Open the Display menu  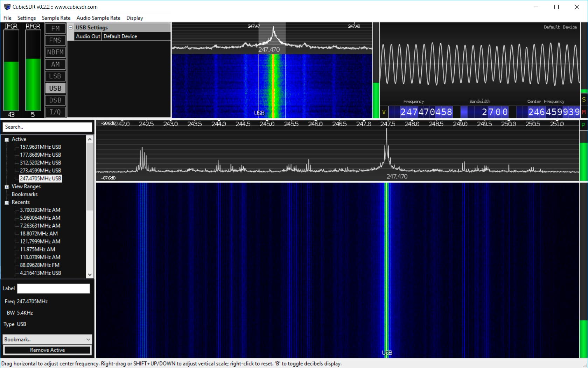tap(135, 18)
